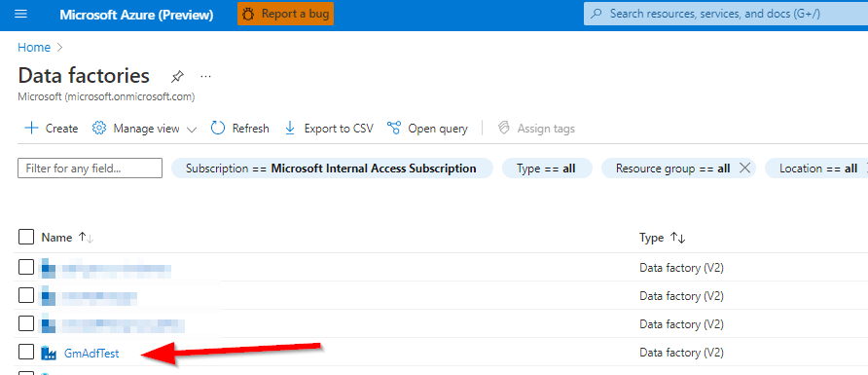Viewport: 868px width, 375px height.
Task: Click the Create plus icon
Action: point(31,129)
